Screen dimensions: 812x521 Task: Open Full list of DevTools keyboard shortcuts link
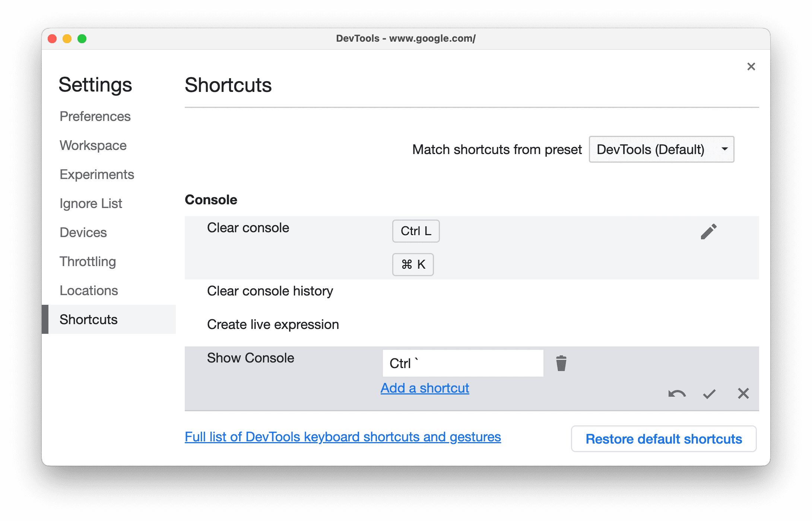343,438
